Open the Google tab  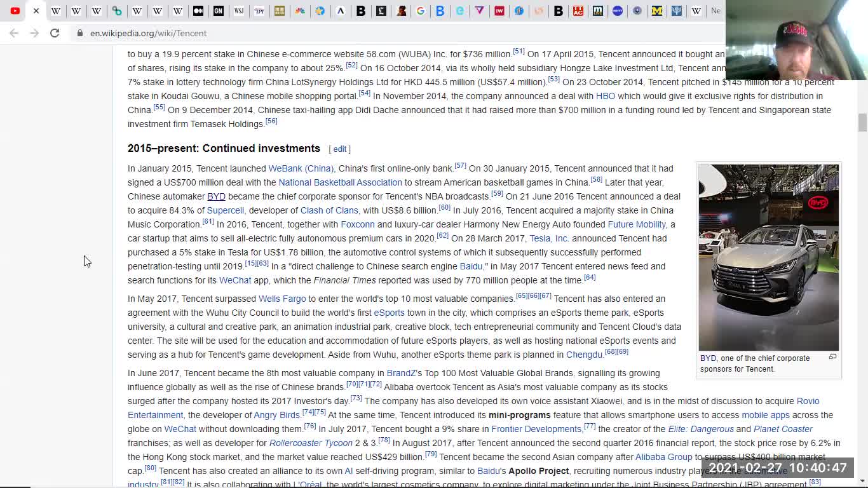[x=420, y=11]
